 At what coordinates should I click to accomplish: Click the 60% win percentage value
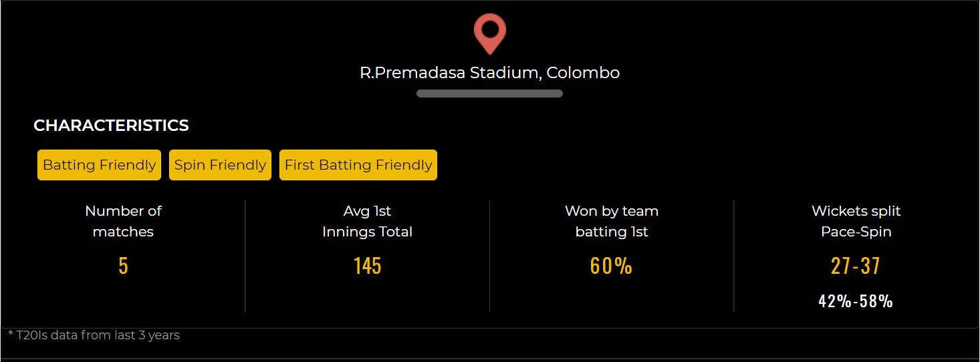click(611, 266)
